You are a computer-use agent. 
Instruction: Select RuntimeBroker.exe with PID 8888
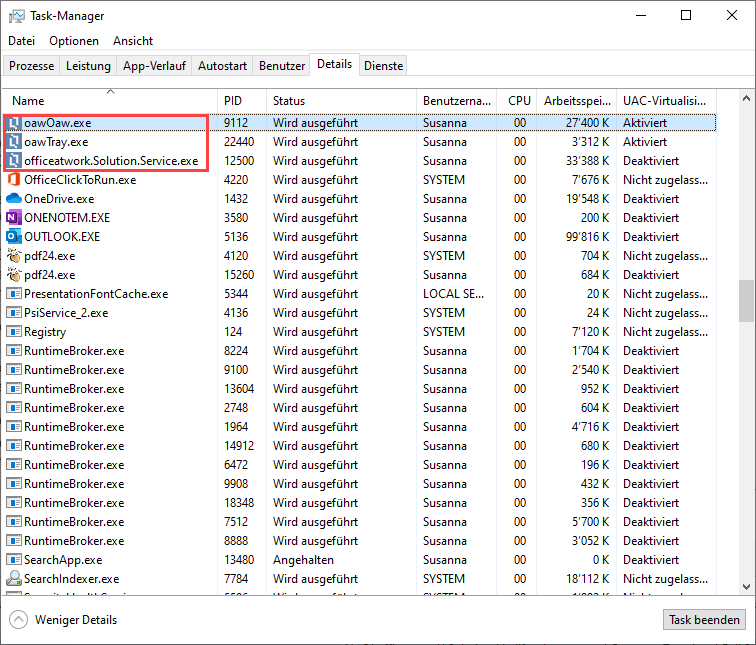click(74, 541)
